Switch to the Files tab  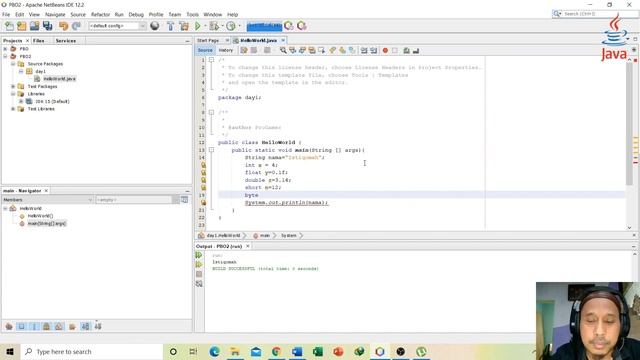point(39,41)
